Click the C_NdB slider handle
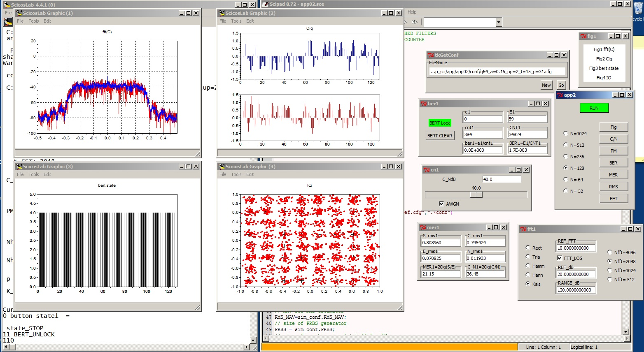The image size is (644, 352). (476, 195)
